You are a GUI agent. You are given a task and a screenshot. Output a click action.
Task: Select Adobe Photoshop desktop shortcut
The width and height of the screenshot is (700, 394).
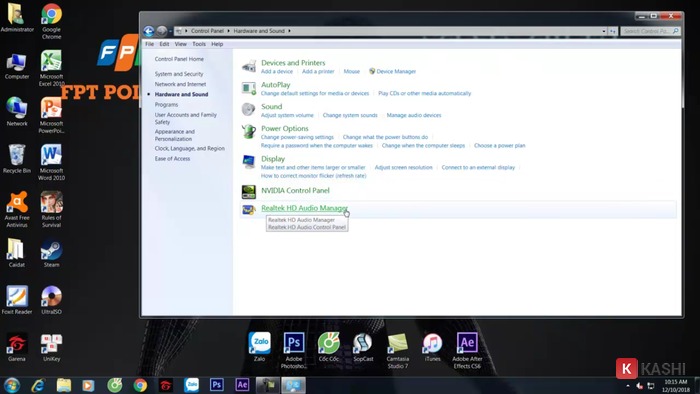click(294, 351)
